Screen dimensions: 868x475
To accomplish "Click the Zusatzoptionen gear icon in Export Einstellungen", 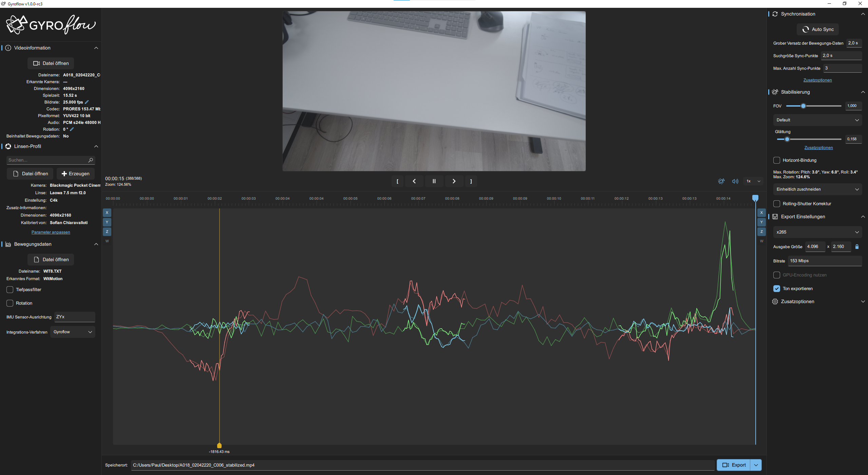I will (776, 301).
